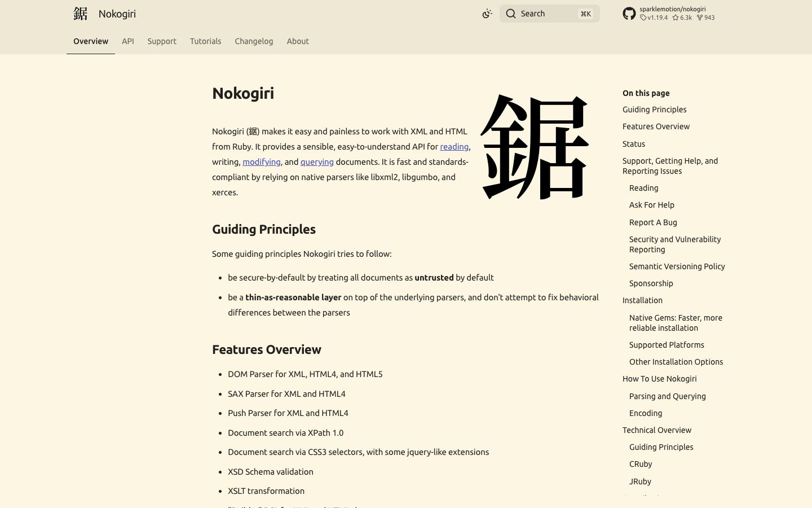812x508 pixels.
Task: Jump to Technical Overview
Action: (657, 430)
